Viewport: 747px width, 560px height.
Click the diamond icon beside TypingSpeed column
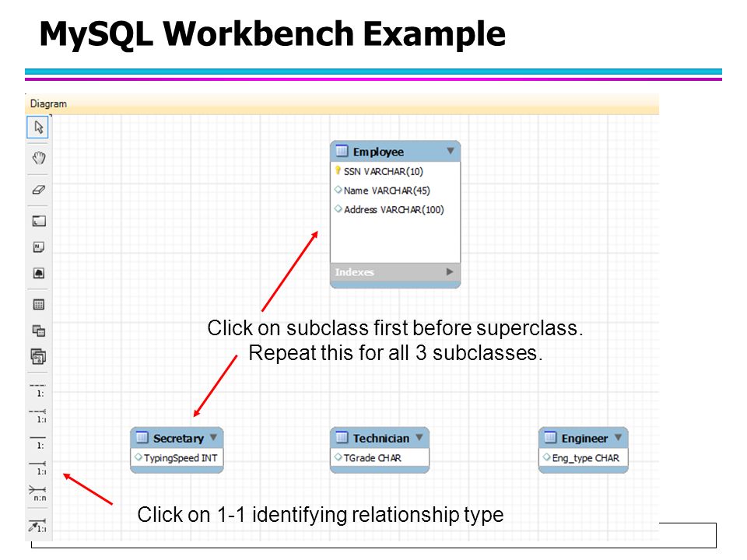pyautogui.click(x=139, y=457)
